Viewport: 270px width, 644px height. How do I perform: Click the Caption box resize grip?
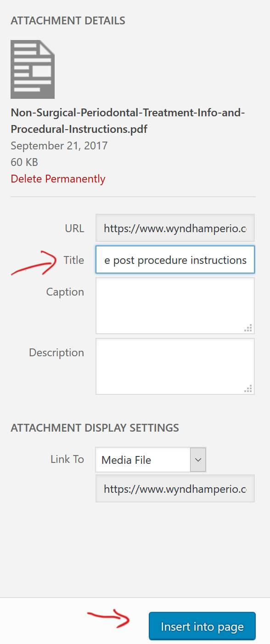248,328
